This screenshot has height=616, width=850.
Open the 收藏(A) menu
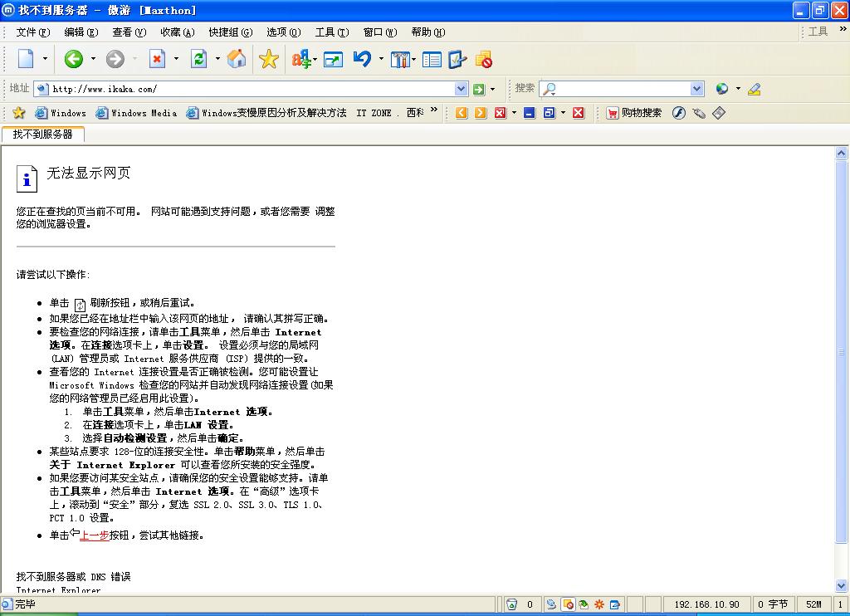178,32
